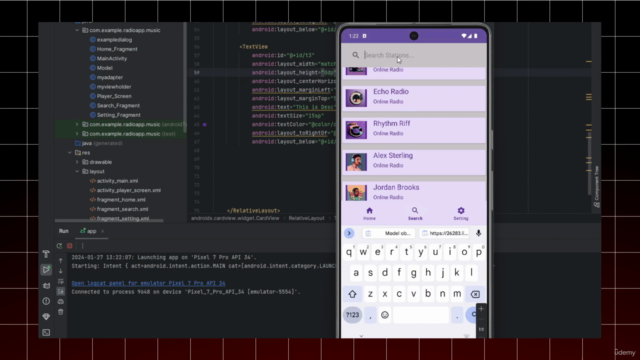Switch keyboard to ?123 symbols
The width and height of the screenshot is (640, 360).
tap(353, 315)
